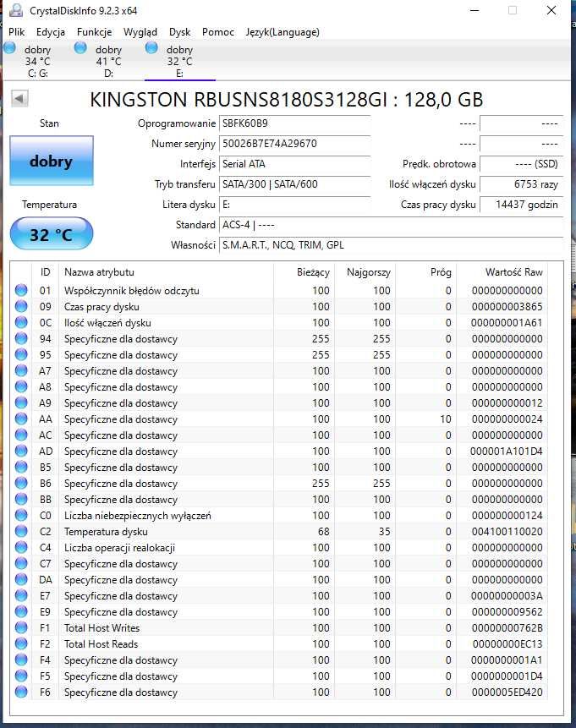Click the rotation speed field ---- (SSD)
The image size is (576, 728).
tap(521, 164)
